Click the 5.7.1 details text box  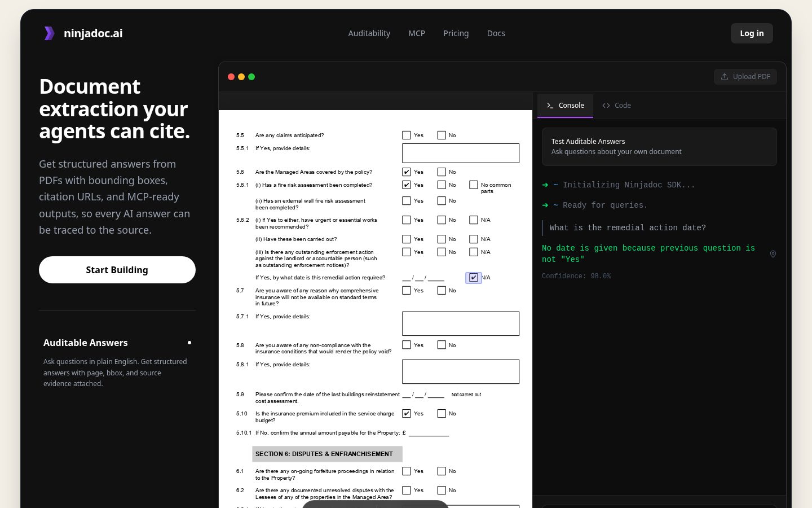[461, 324]
